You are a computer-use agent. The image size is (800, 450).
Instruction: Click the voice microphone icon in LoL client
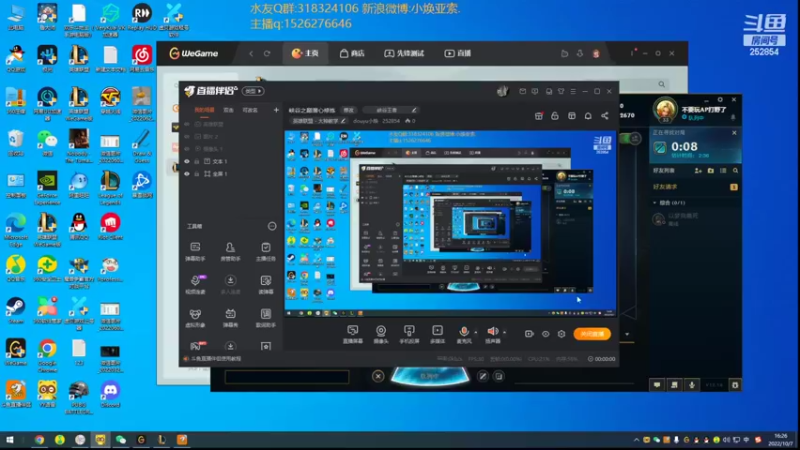click(x=692, y=385)
